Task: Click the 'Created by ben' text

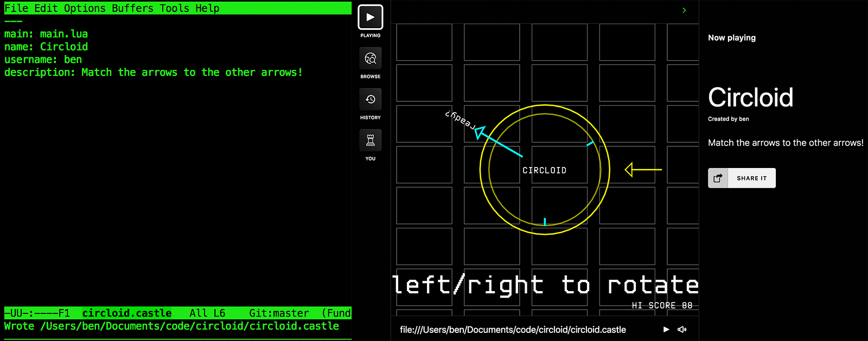Action: point(728,119)
